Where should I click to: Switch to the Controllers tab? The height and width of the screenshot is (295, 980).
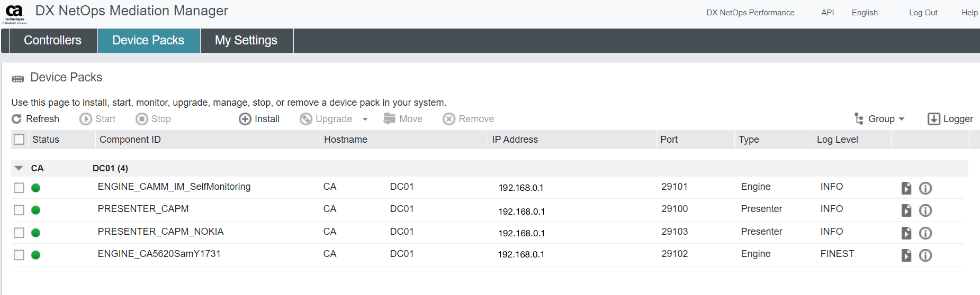(x=52, y=41)
